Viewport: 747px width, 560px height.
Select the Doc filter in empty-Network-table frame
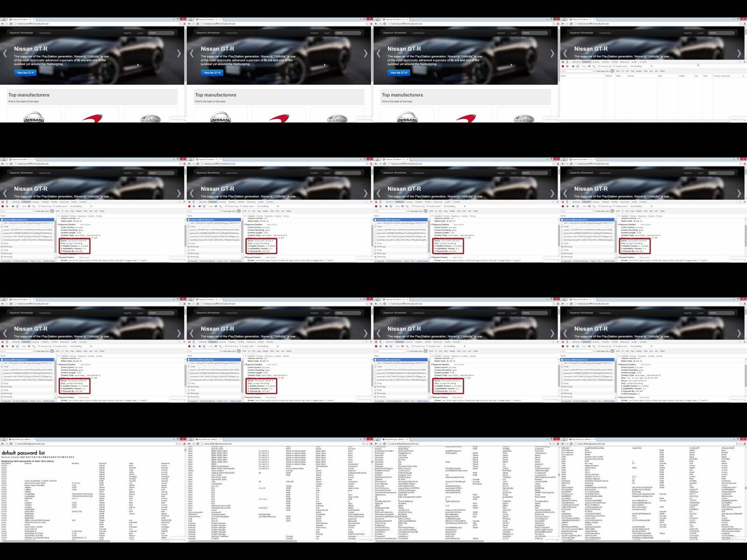tap(651, 71)
